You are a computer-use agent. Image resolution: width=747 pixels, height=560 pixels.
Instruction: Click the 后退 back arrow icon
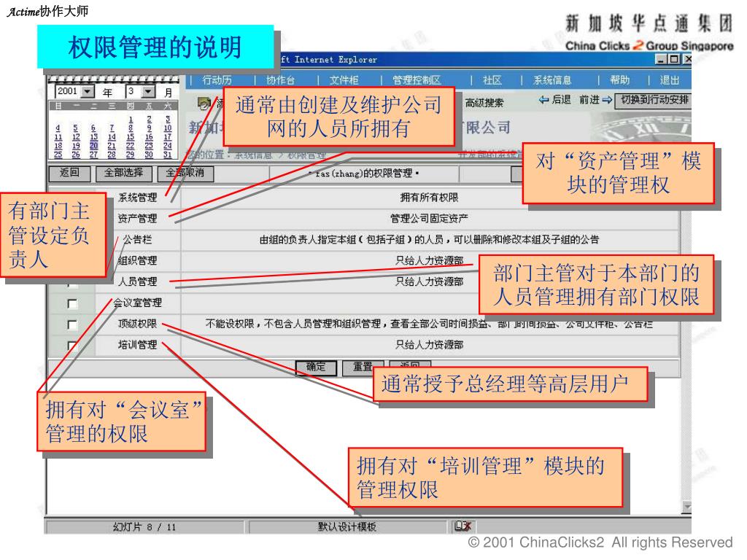click(543, 99)
